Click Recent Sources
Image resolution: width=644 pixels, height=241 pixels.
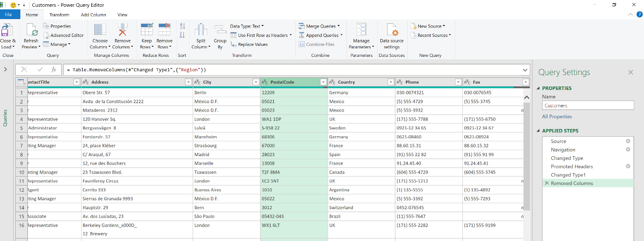pyautogui.click(x=431, y=35)
